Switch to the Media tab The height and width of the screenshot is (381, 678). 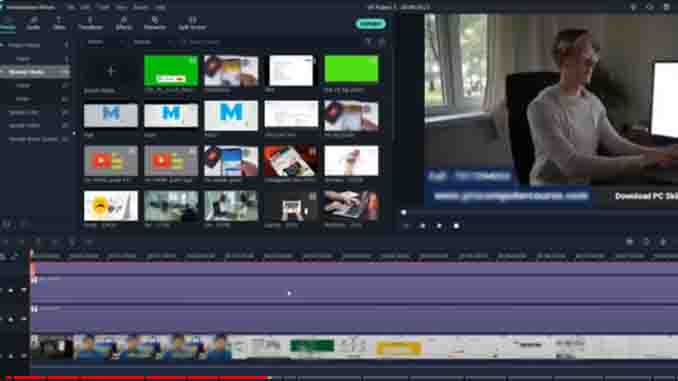pyautogui.click(x=7, y=23)
